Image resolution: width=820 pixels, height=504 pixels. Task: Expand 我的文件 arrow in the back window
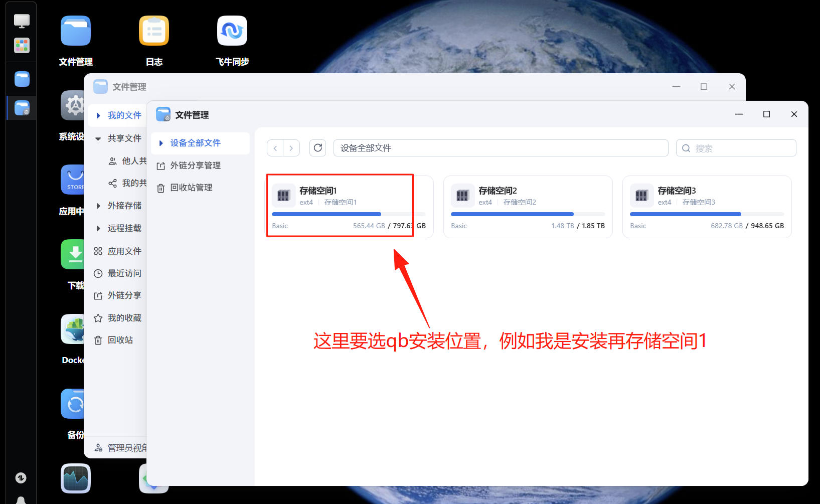coord(98,115)
